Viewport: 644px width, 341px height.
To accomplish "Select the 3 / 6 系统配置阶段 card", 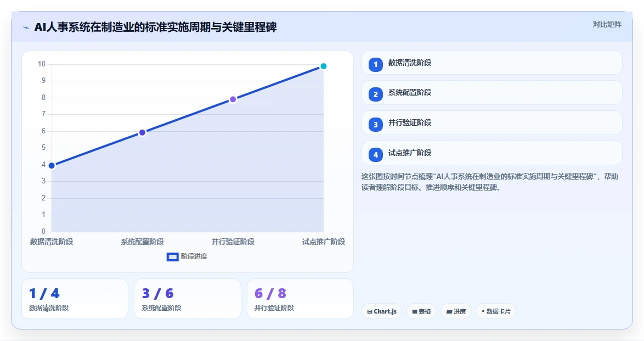I will pos(187,299).
